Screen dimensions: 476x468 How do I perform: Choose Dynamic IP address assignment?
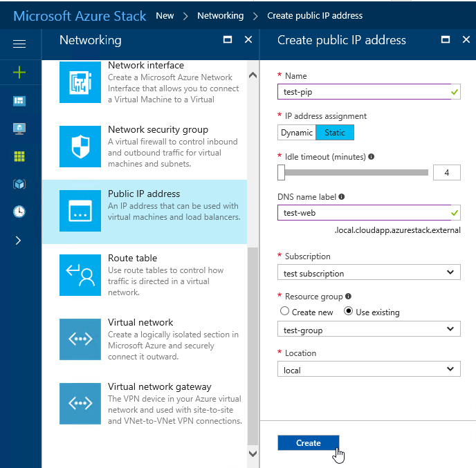297,133
